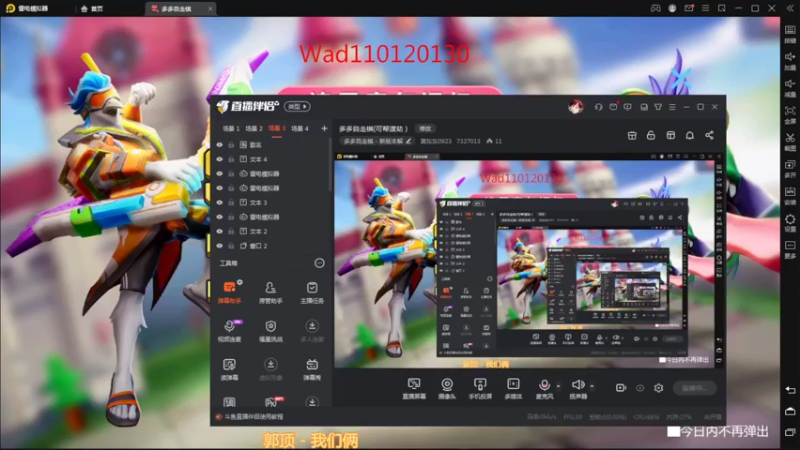The image size is (800, 450).
Task: Click the 修改 button next to stream title
Action: (x=425, y=129)
